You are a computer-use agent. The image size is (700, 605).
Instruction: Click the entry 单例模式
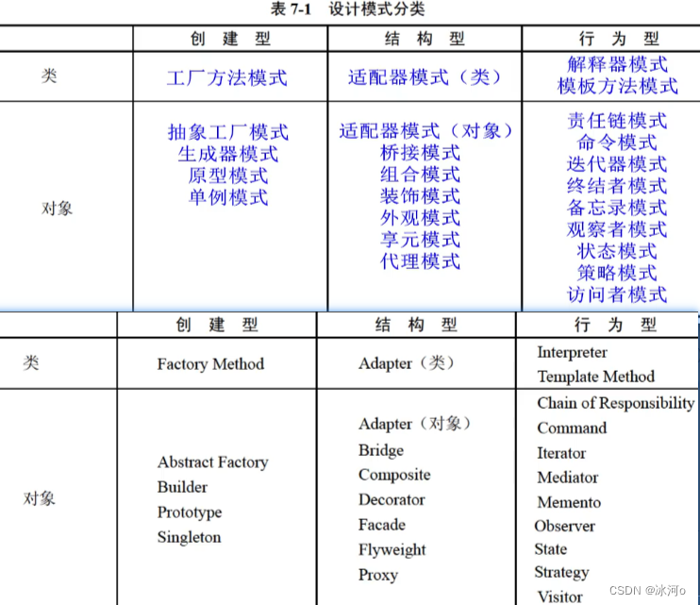click(x=227, y=198)
